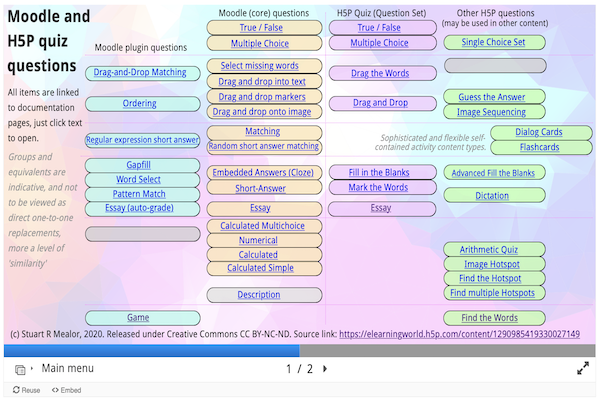Open H5P Quiz True / False link
600x400 pixels.
379,28
